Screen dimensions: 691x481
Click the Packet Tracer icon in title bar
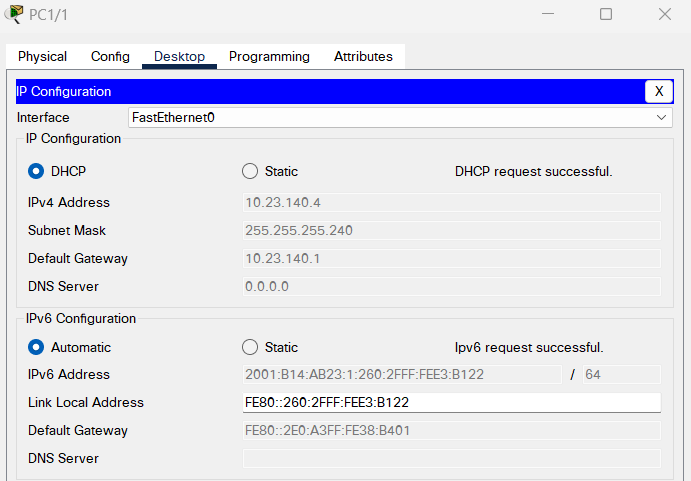[x=14, y=14]
